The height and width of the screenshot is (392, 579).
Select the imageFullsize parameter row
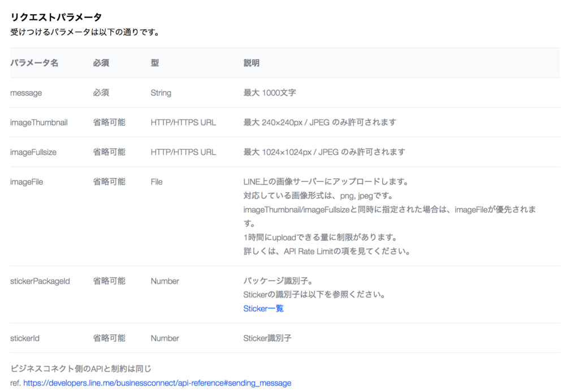34,152
